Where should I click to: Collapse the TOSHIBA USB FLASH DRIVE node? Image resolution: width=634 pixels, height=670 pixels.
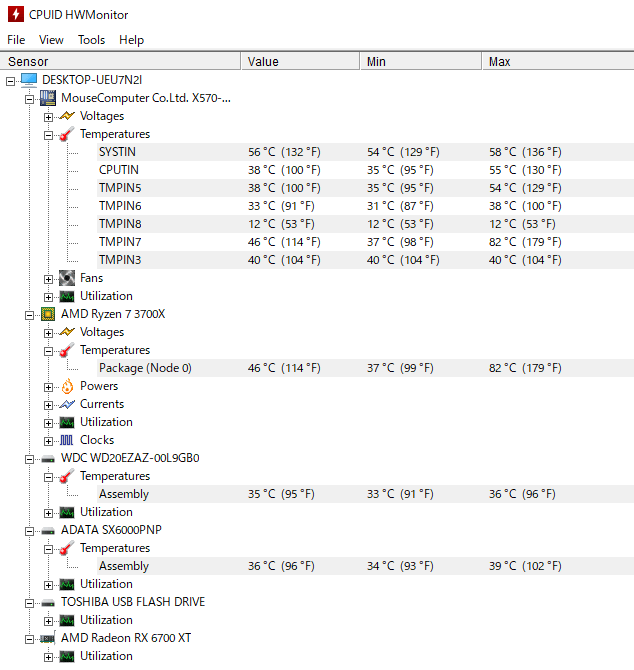[x=29, y=603]
